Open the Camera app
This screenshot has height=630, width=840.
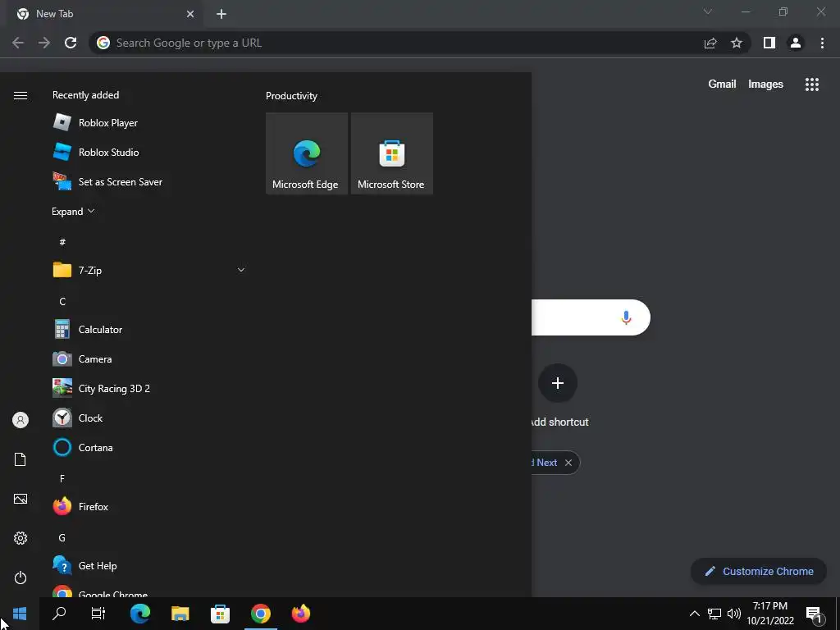click(x=149, y=359)
